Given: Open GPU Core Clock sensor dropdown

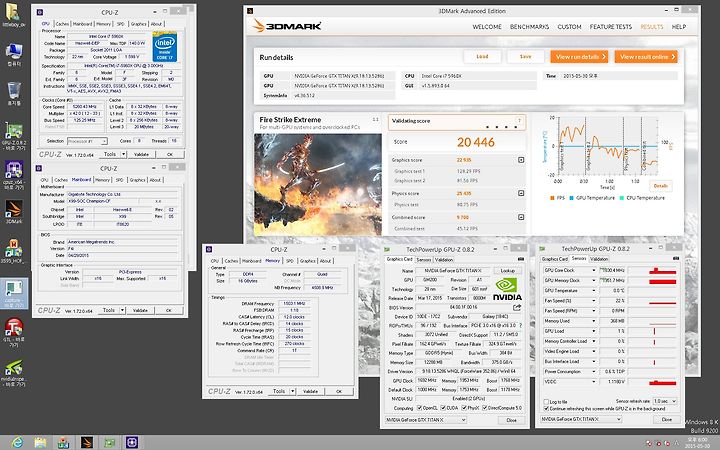Looking at the screenshot, I should (x=594, y=270).
